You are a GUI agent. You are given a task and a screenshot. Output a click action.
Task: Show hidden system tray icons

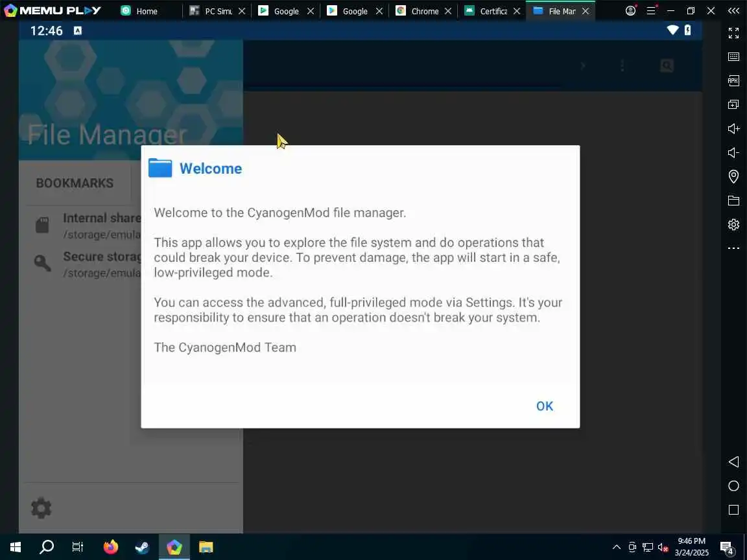coord(617,547)
